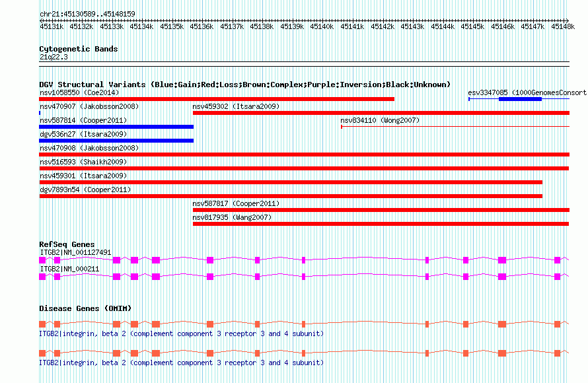The height and width of the screenshot is (383, 588).
Task: Click the Cytogenetic Bands track title
Action: point(79,49)
